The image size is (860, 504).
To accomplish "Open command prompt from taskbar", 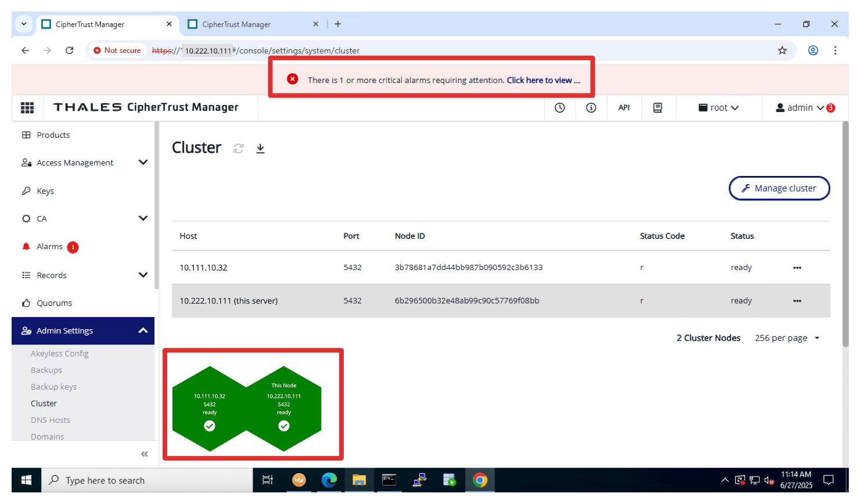I will click(389, 480).
